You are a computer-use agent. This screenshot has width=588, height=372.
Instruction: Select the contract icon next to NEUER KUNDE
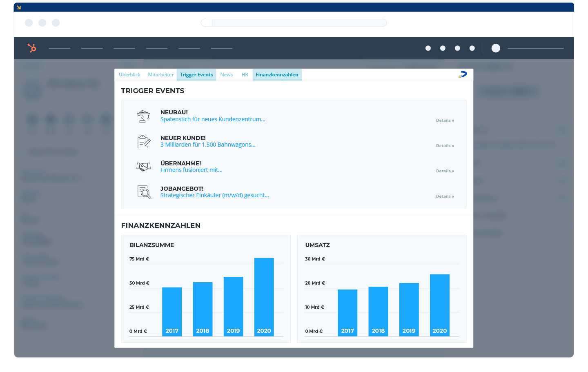click(x=144, y=142)
